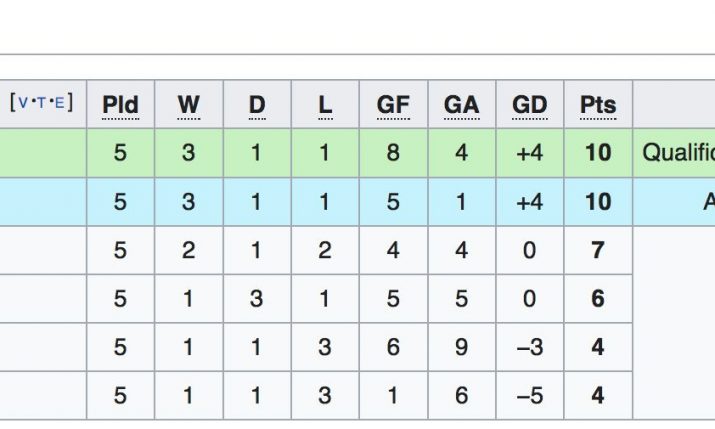
Task: Click the goal difference cell showing –3
Action: 529,347
